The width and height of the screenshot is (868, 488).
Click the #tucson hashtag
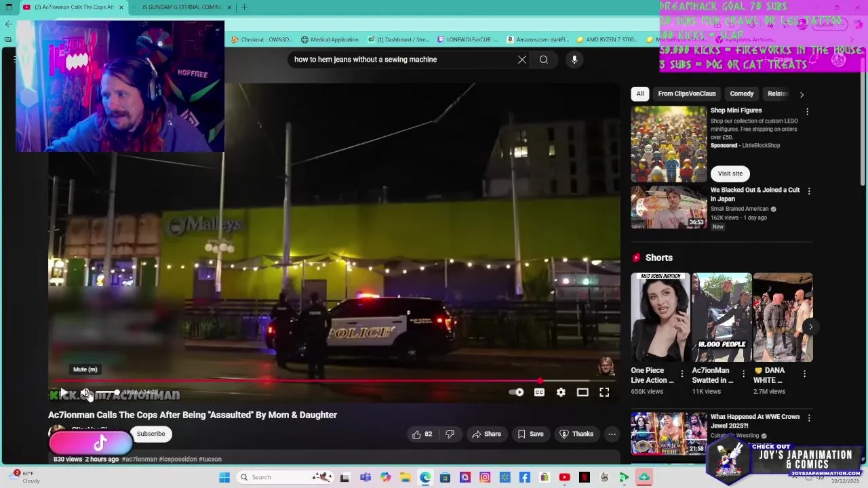(x=210, y=459)
